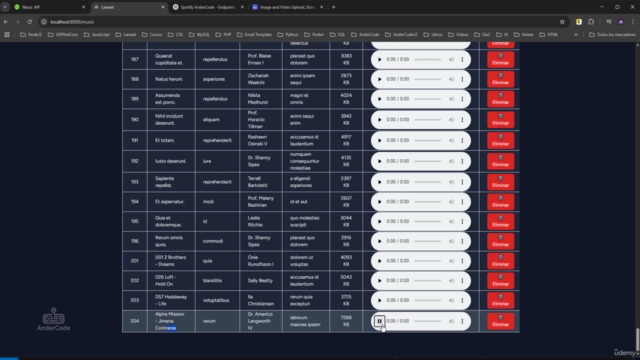Delete row 202 Loft Hold On

pos(500,280)
